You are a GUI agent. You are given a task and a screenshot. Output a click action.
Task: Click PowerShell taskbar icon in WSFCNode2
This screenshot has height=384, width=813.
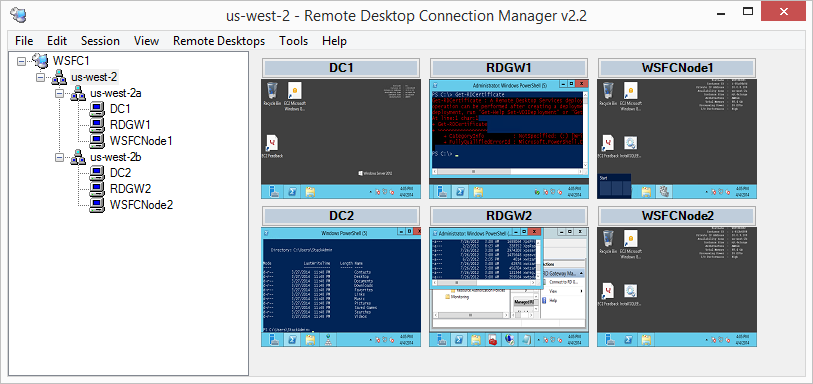point(628,340)
